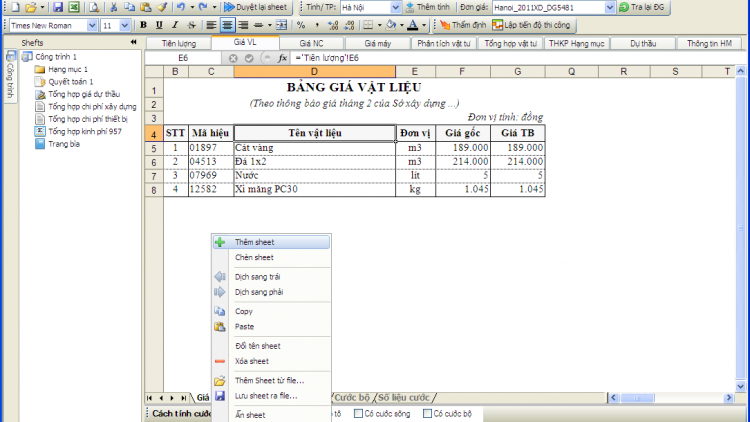This screenshot has width=750, height=422.
Task: Align text right
Action: tap(243, 25)
